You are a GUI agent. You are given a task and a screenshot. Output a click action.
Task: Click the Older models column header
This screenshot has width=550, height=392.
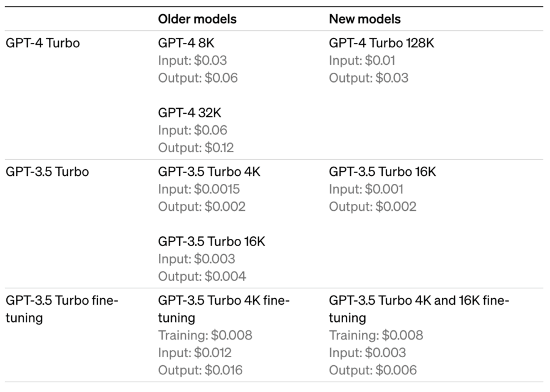[x=197, y=19]
